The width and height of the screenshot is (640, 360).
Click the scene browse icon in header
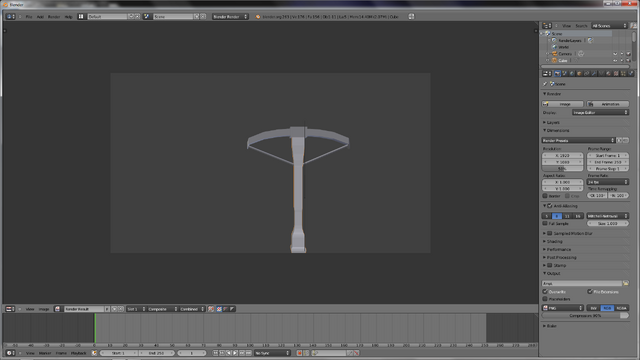click(x=147, y=17)
